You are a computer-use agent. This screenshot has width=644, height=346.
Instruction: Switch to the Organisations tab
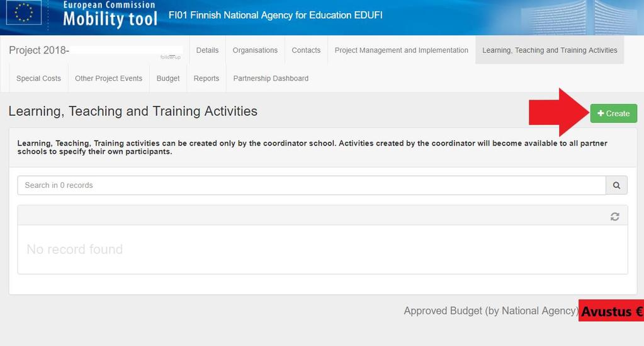[255, 50]
